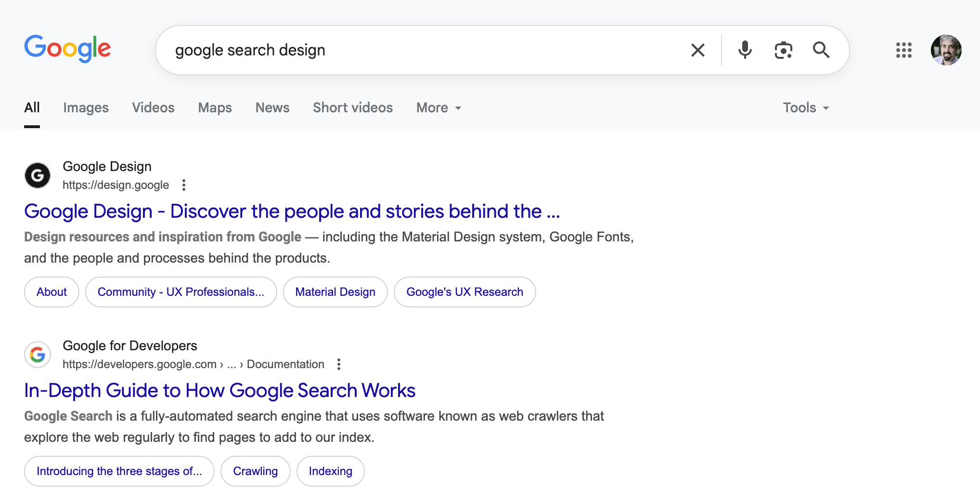Switch to the Images tab
This screenshot has height=503, width=980.
click(x=86, y=107)
